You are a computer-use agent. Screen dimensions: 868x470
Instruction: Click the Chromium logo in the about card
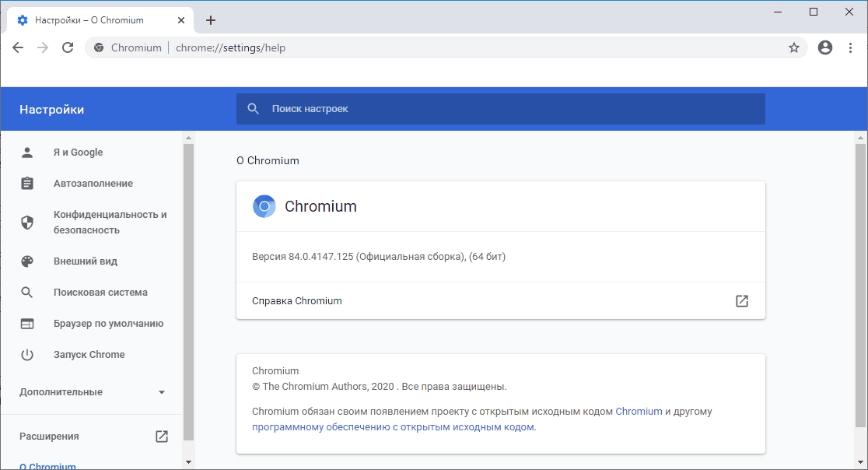pyautogui.click(x=264, y=206)
